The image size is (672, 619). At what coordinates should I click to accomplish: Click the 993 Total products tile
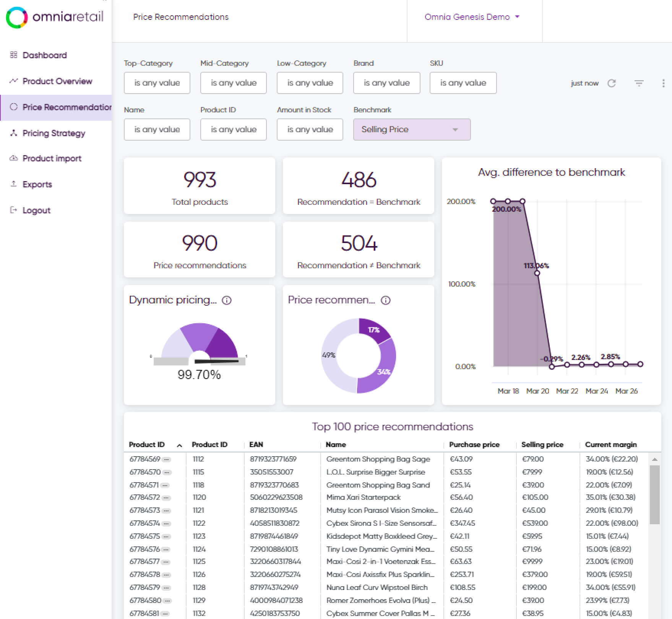(x=200, y=186)
